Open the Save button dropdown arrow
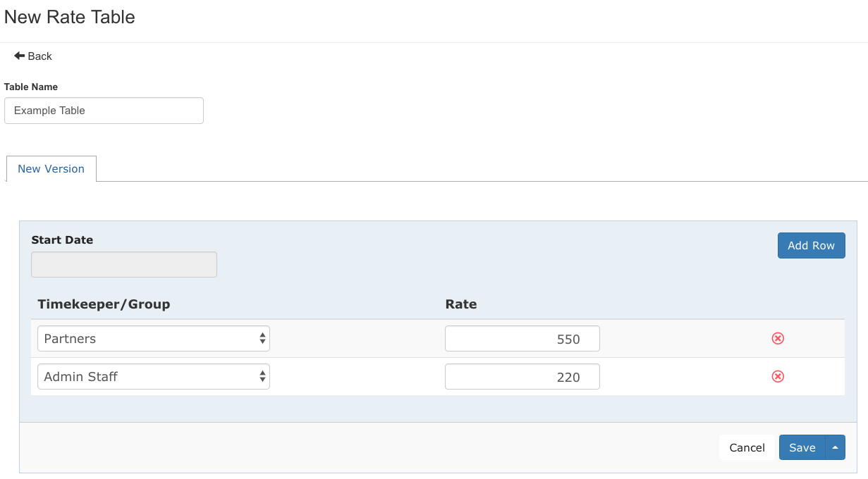 (x=835, y=447)
